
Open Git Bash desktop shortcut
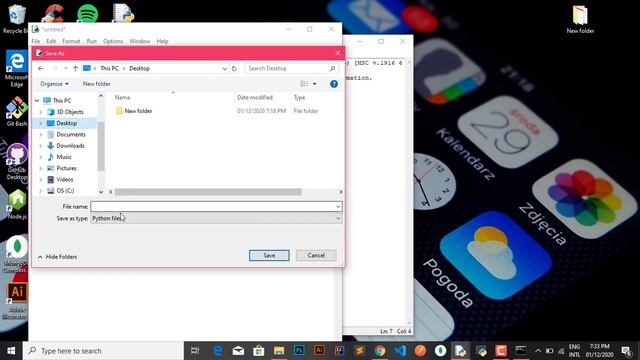(x=16, y=111)
